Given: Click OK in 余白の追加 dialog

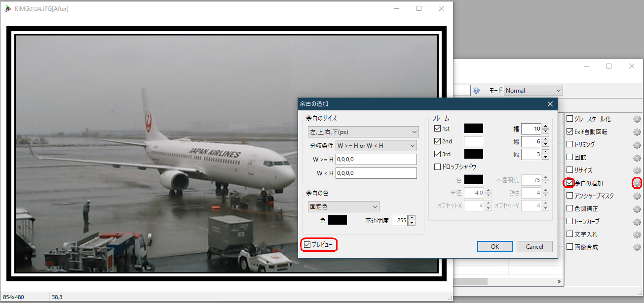Looking at the screenshot, I should (x=495, y=246).
